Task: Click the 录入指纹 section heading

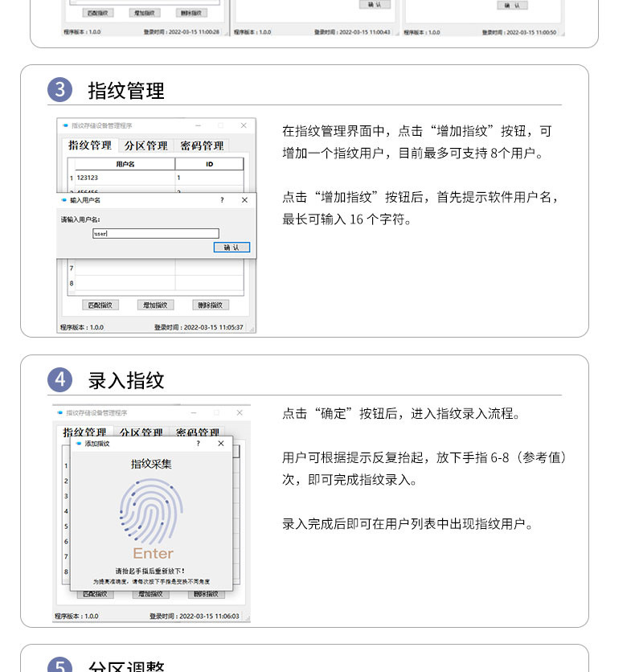Action: click(x=126, y=380)
